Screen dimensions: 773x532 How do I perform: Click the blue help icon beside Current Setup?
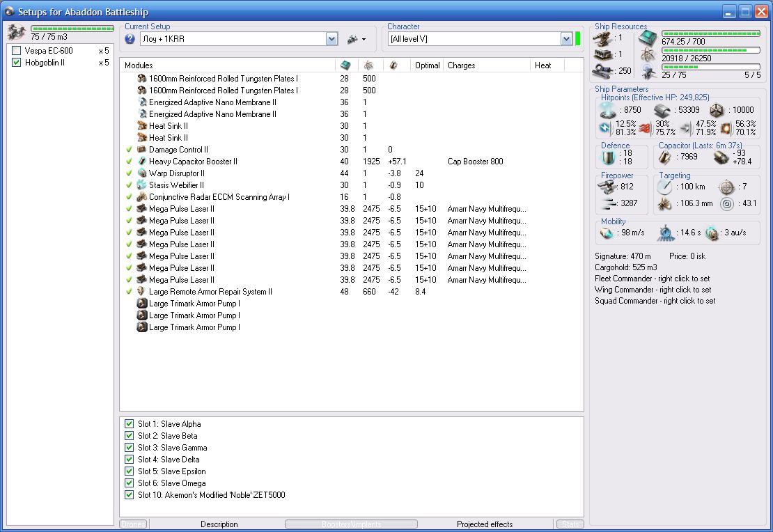pyautogui.click(x=130, y=39)
